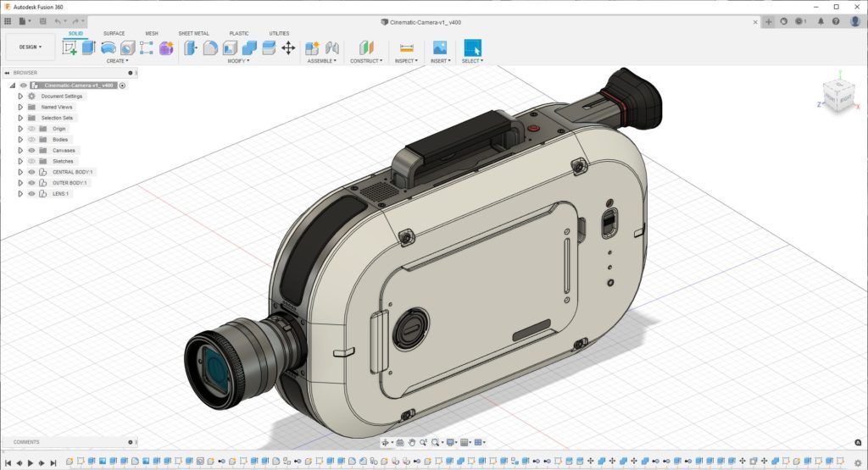Select the Revolve tool in Create group
Viewport: 868px width, 470px height.
click(108, 48)
